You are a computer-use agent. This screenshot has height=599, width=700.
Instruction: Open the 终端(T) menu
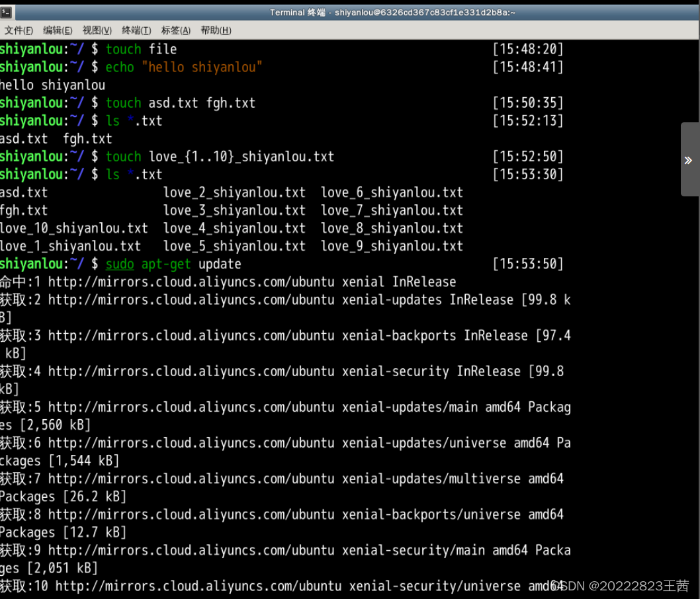pyautogui.click(x=136, y=30)
